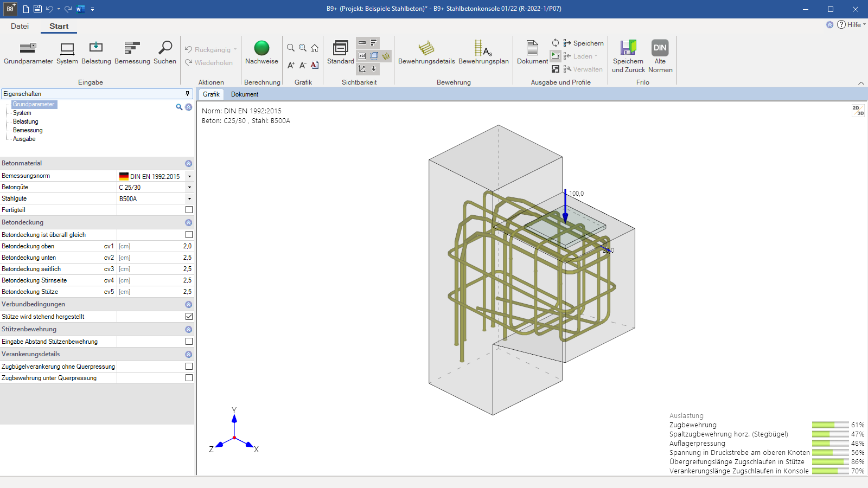
Task: Open Hilfe menu
Action: click(852, 25)
